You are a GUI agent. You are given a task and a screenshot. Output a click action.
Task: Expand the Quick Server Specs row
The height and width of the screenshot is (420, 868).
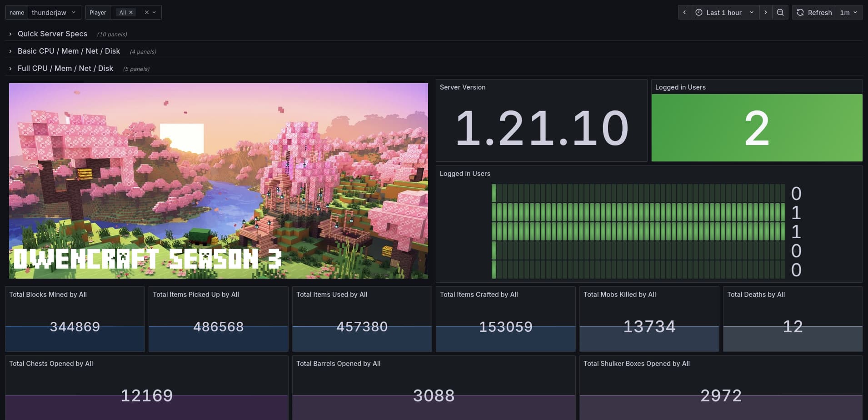point(52,34)
